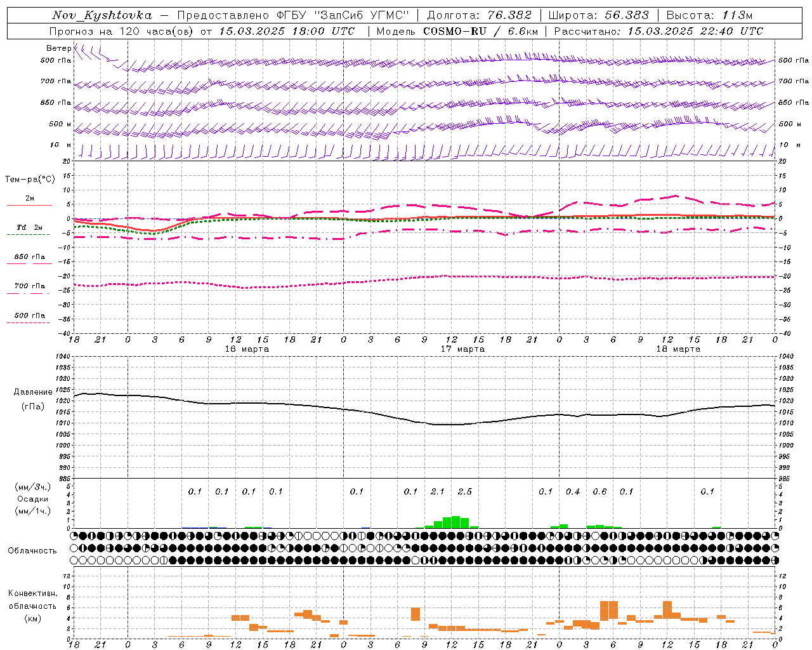This screenshot has width=812, height=650.
Task: Click the (мм/1ч.) precipitation unit label
Action: tap(33, 511)
